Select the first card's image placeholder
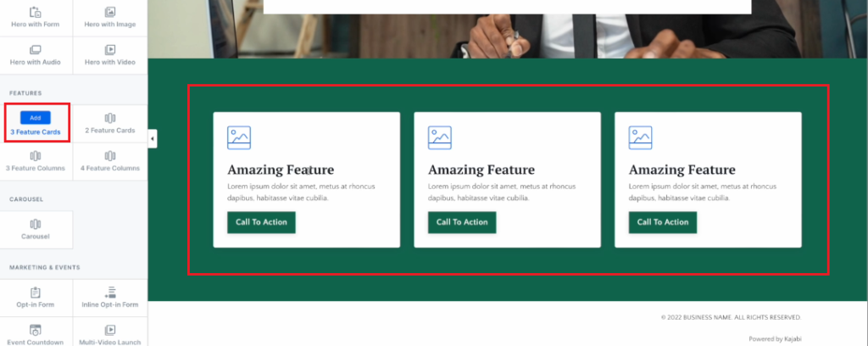 tap(239, 137)
